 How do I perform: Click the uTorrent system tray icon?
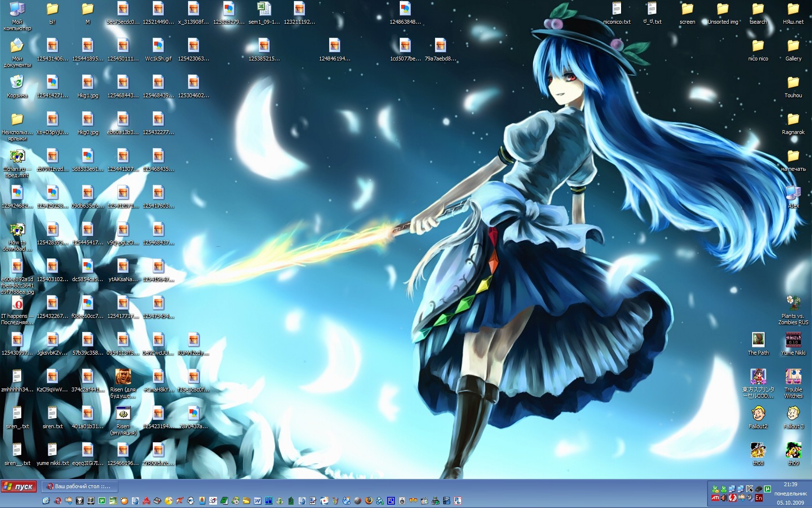(x=767, y=489)
